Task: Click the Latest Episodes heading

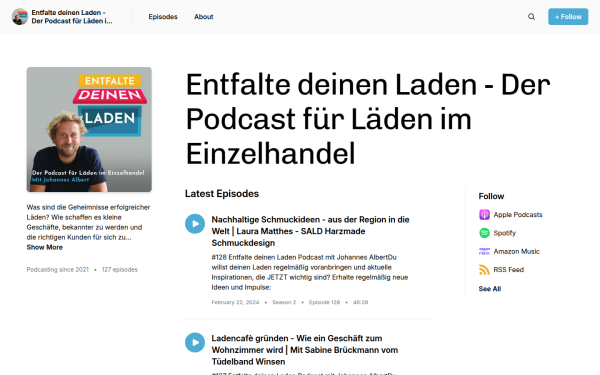Action: (x=222, y=194)
